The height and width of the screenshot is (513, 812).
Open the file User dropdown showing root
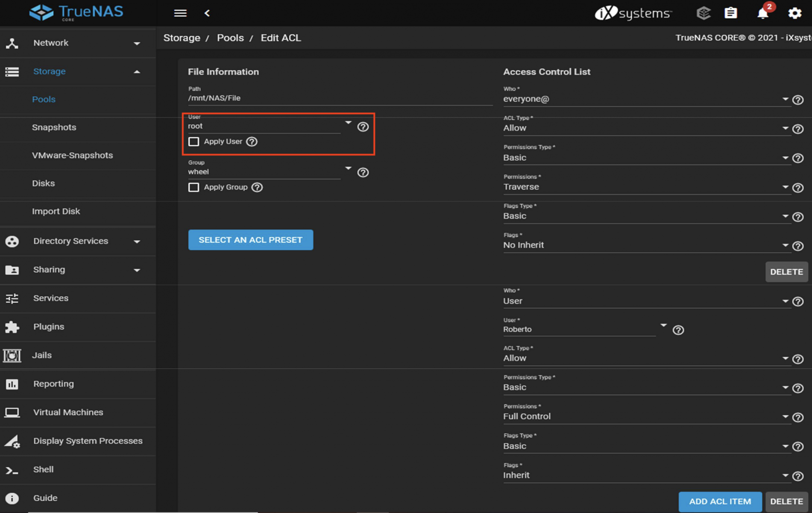click(270, 126)
